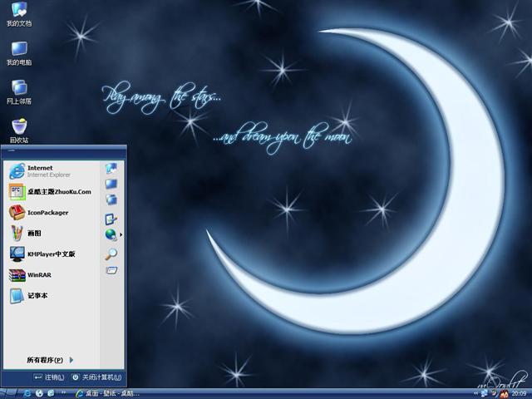Click the taskbar clock showing 20:09
532x399 pixels.
pyautogui.click(x=517, y=392)
